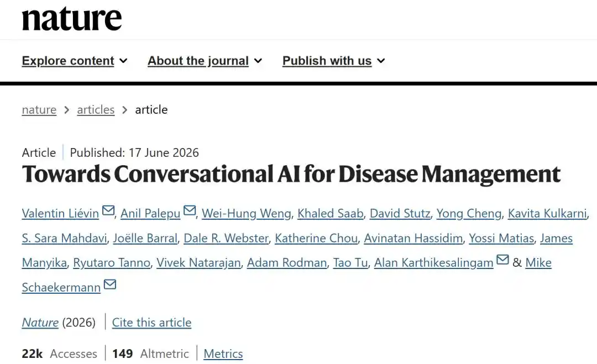The height and width of the screenshot is (364, 597).
Task: Click envelope icon next to Schaekermann
Action: tap(110, 284)
